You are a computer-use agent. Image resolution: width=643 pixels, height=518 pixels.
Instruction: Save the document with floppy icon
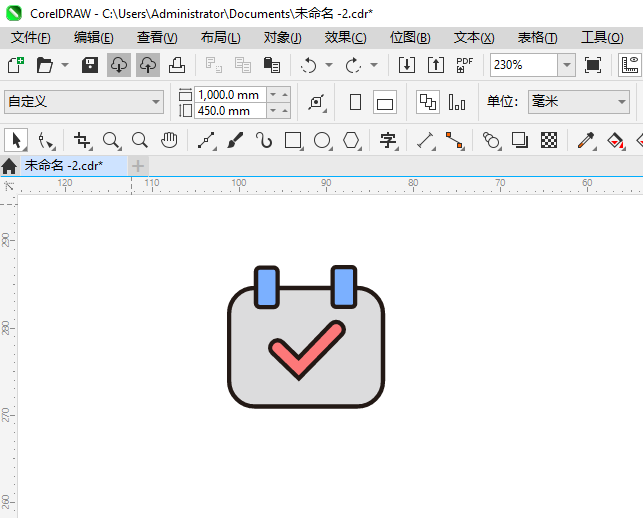tap(90, 65)
